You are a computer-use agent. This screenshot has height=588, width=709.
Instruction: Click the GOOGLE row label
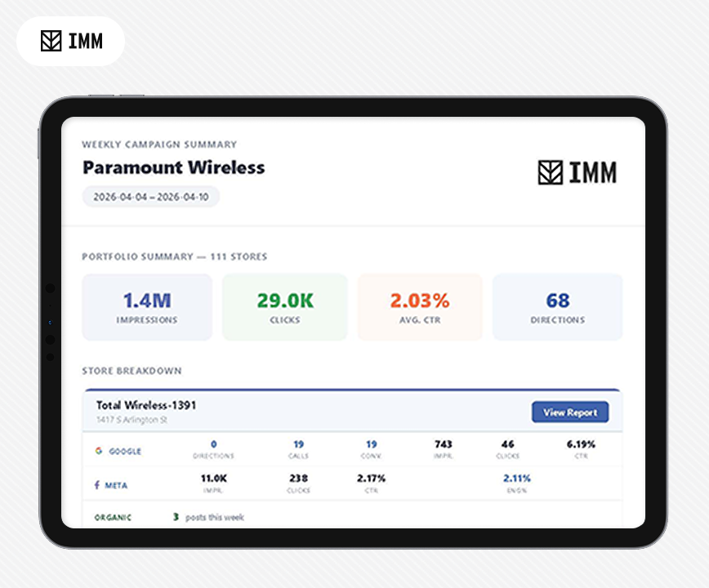coord(125,451)
